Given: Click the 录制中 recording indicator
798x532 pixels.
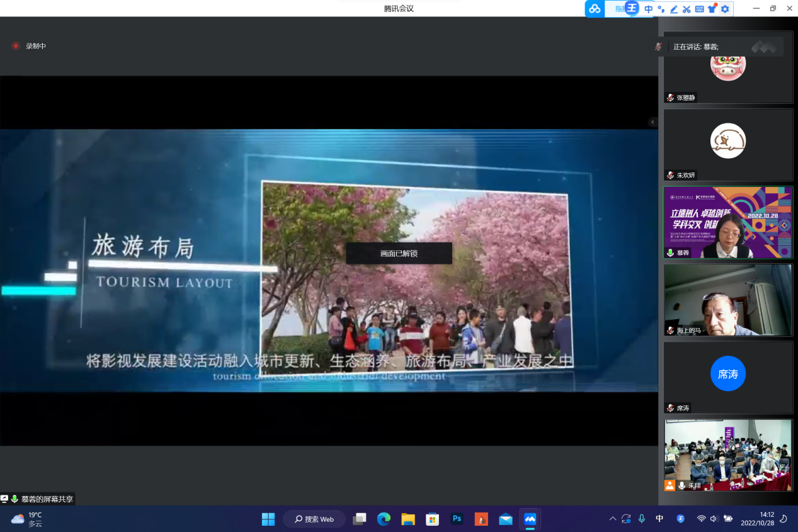Looking at the screenshot, I should pyautogui.click(x=29, y=46).
